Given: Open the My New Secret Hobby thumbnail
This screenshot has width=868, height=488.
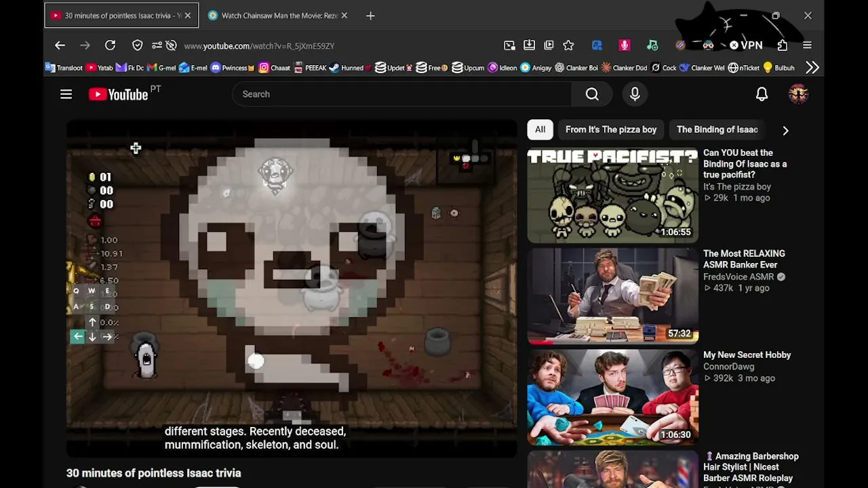Looking at the screenshot, I should (x=612, y=397).
